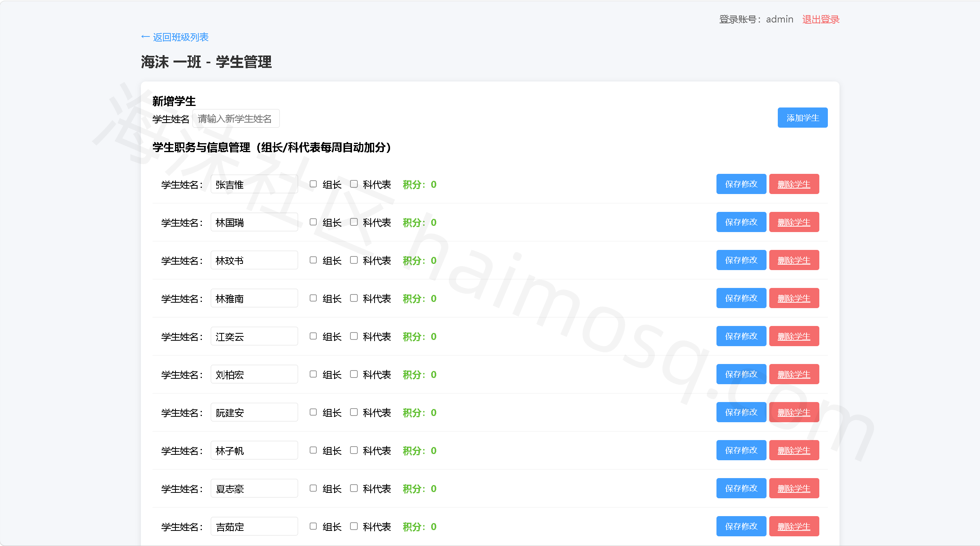Edit name field containing 林雅南
The width and height of the screenshot is (980, 546).
pyautogui.click(x=254, y=298)
